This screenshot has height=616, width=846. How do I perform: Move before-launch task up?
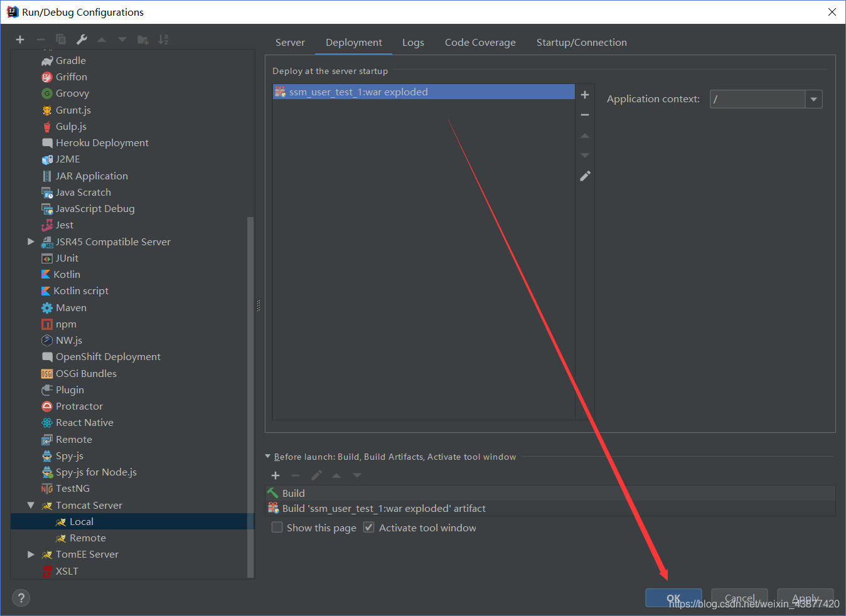(x=336, y=475)
